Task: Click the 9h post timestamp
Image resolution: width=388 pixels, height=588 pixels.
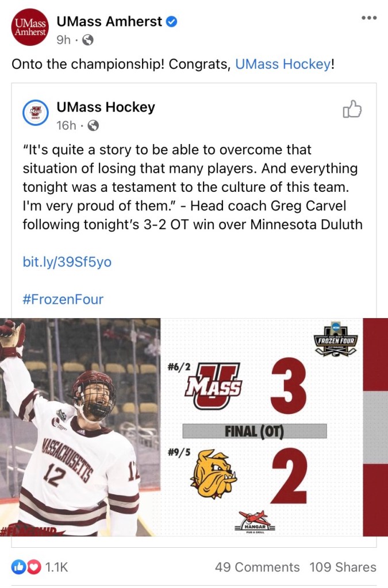Action: coord(63,40)
